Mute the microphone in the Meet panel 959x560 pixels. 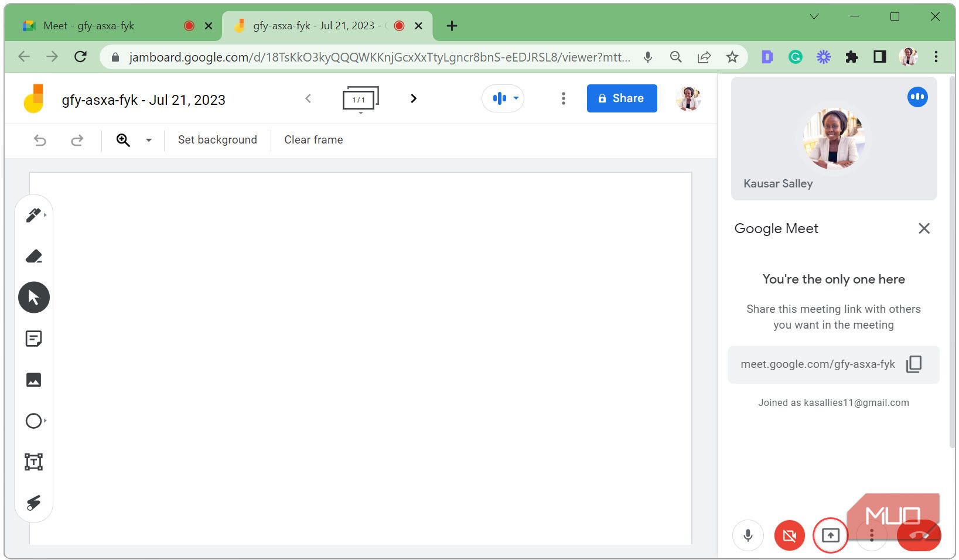(748, 535)
